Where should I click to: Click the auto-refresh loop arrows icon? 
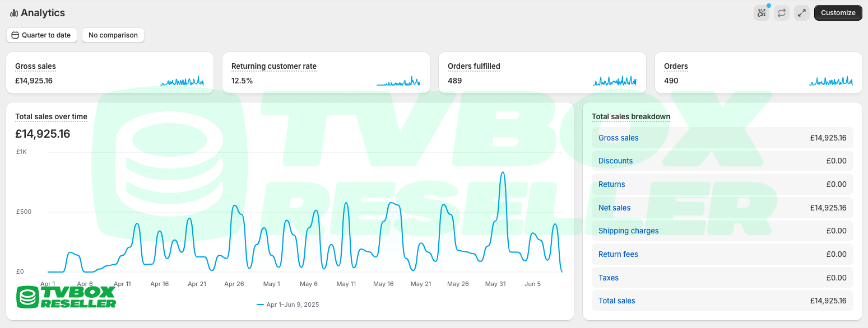coord(781,13)
